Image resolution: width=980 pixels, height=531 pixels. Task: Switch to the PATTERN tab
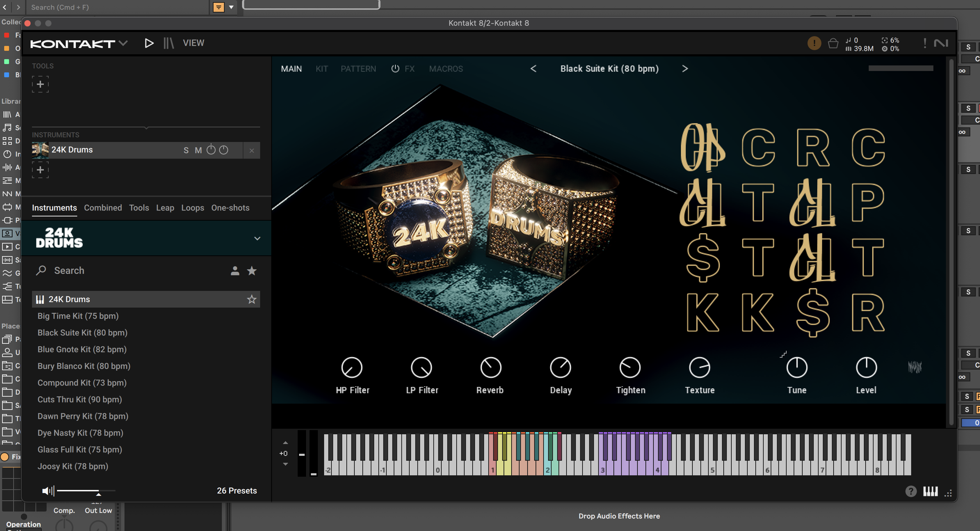click(358, 69)
